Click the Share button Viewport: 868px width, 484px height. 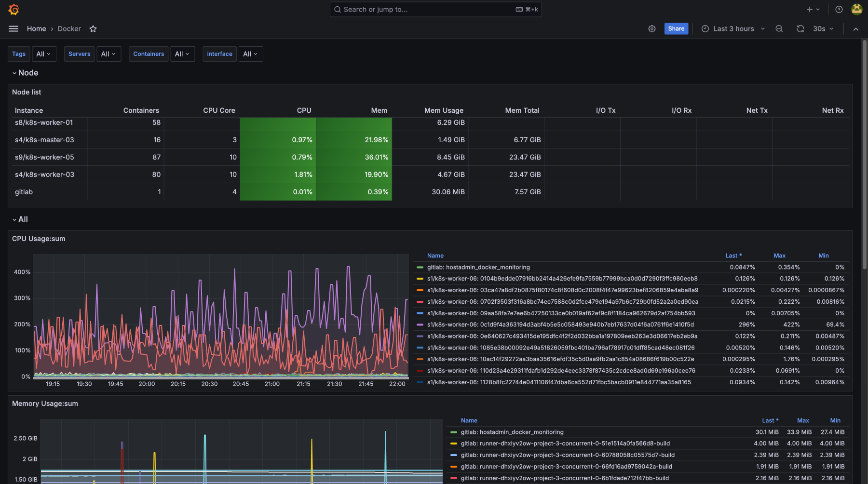[x=676, y=29]
